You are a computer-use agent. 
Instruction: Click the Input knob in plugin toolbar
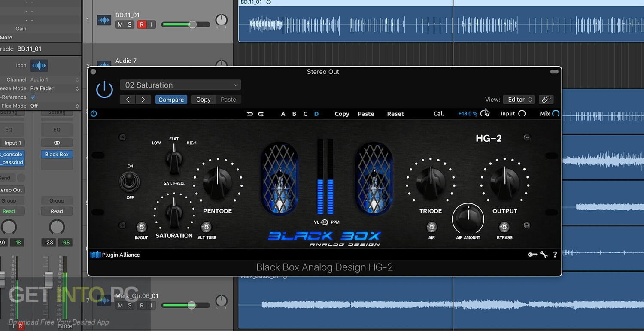tap(522, 114)
